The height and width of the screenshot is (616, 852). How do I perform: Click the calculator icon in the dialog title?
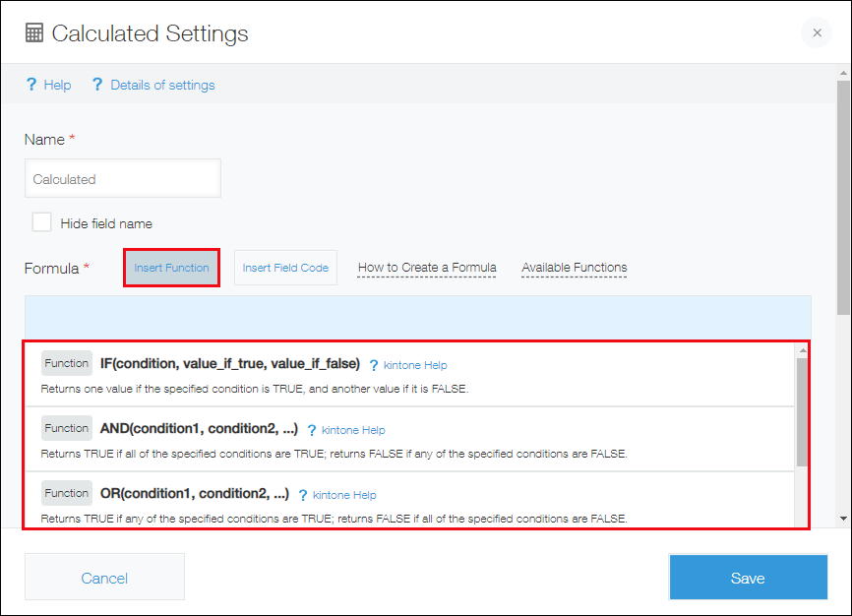coord(34,32)
